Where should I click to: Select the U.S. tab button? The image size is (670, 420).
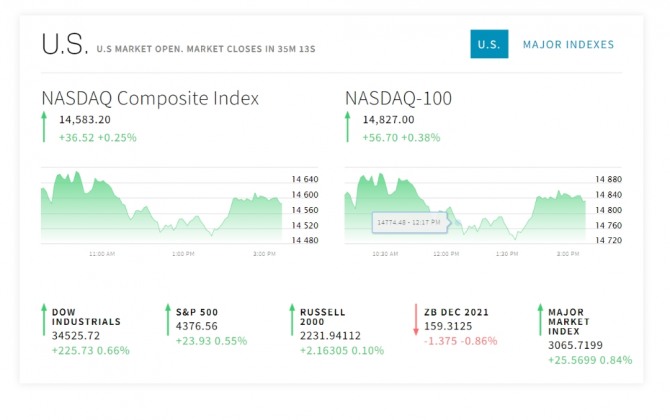[x=489, y=44]
